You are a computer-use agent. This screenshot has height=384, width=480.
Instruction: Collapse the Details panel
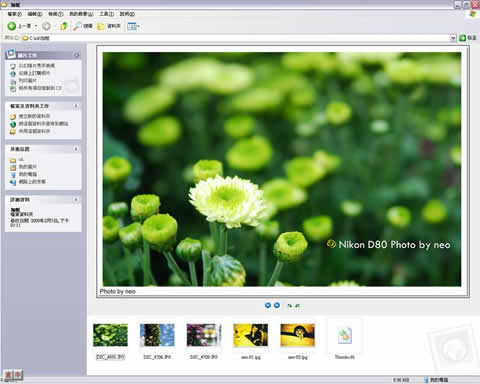point(76,200)
